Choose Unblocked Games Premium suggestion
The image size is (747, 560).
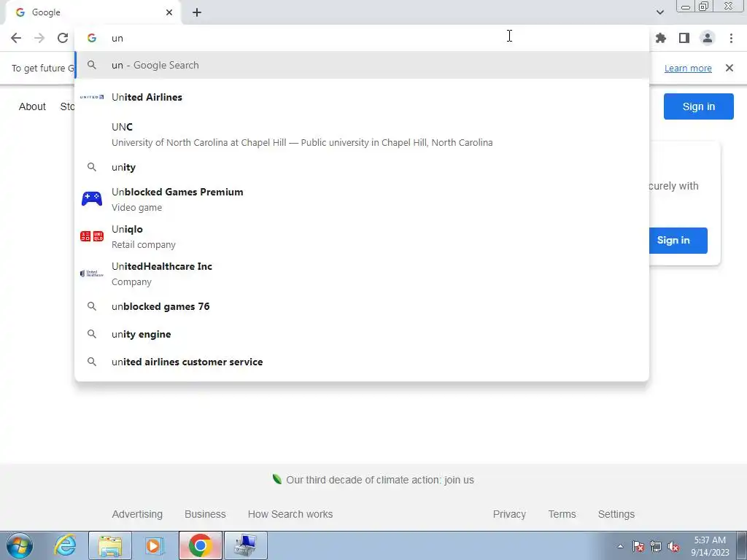[x=362, y=199]
